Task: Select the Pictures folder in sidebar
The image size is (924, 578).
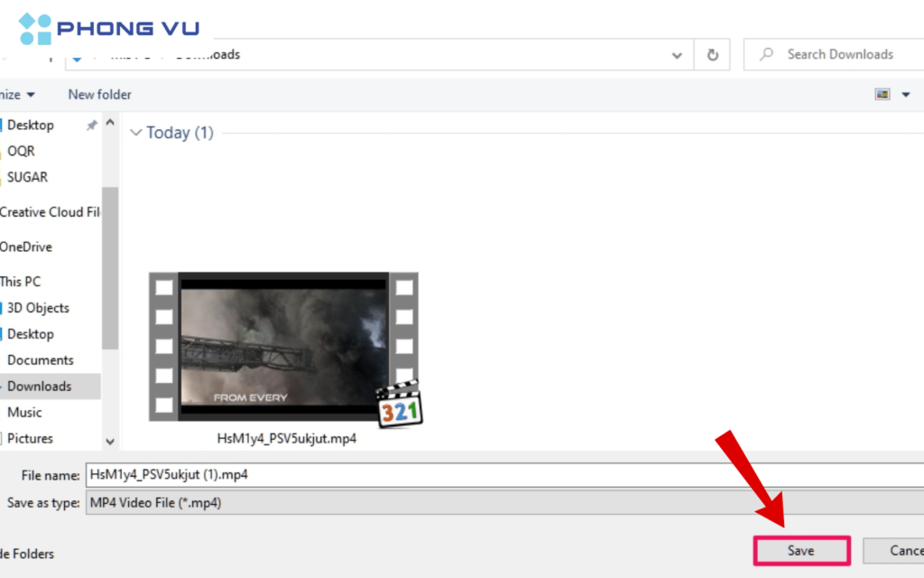Action: (x=31, y=439)
